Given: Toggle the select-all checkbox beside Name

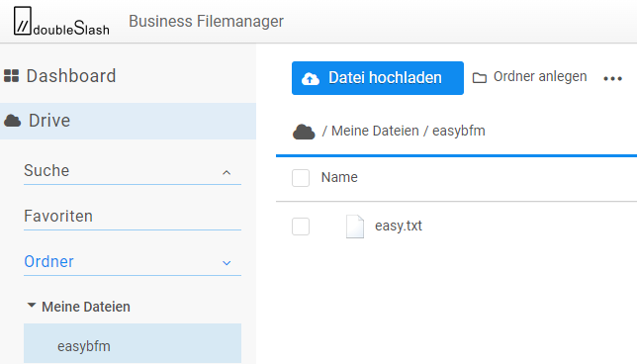Looking at the screenshot, I should pos(301,178).
